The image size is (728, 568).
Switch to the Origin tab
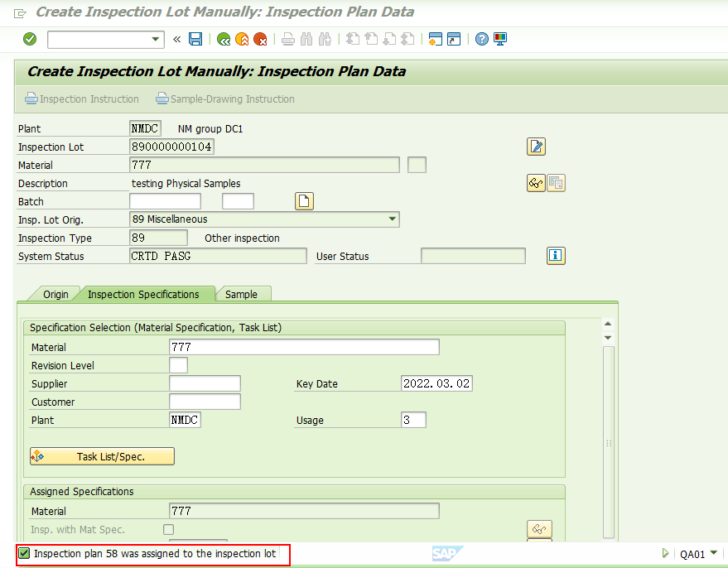(55, 294)
